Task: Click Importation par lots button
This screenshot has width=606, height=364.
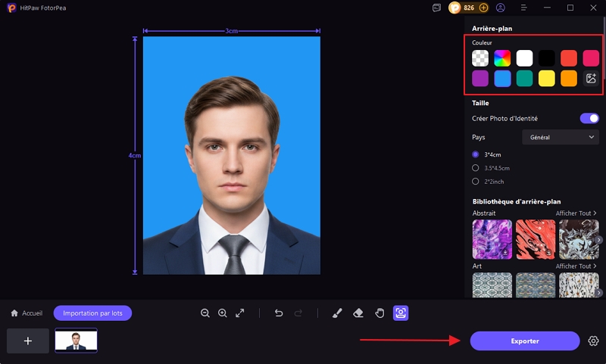Action: tap(92, 313)
